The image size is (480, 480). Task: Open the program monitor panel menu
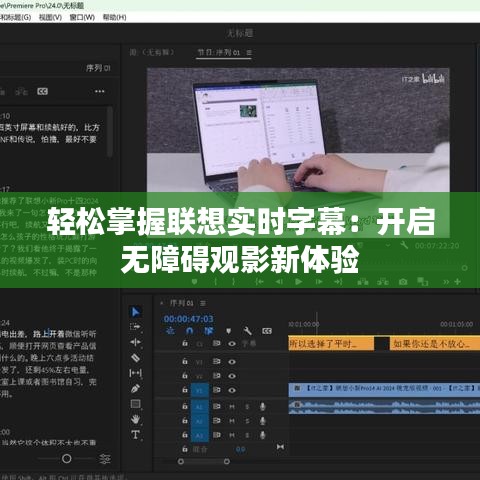click(x=249, y=53)
